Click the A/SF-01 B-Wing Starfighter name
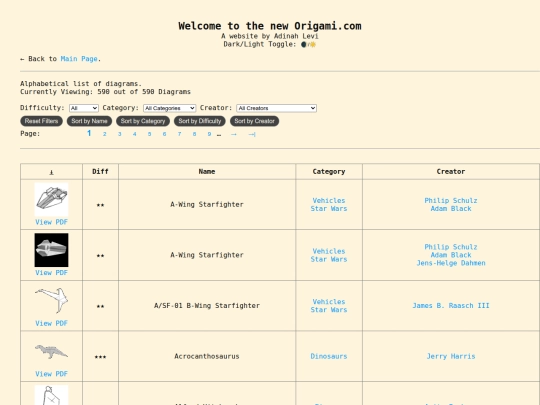540x405 pixels. [207, 306]
